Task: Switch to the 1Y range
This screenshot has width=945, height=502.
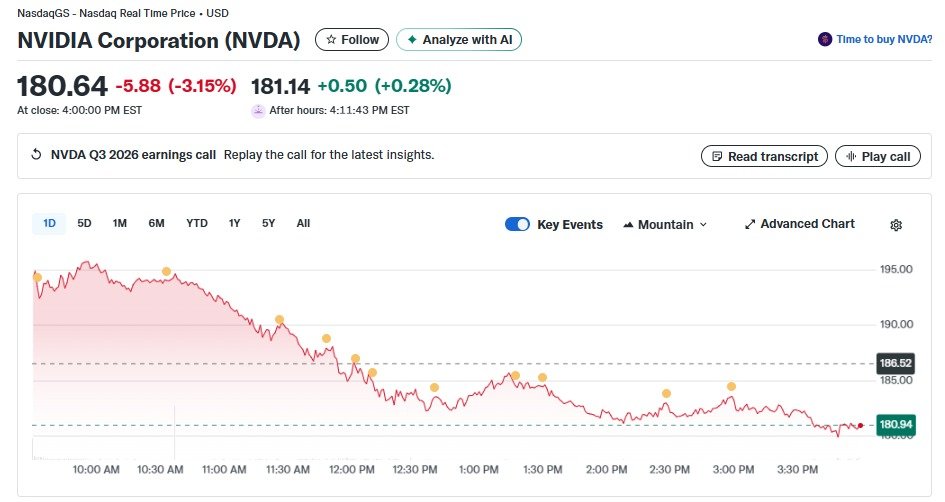Action: pyautogui.click(x=234, y=223)
